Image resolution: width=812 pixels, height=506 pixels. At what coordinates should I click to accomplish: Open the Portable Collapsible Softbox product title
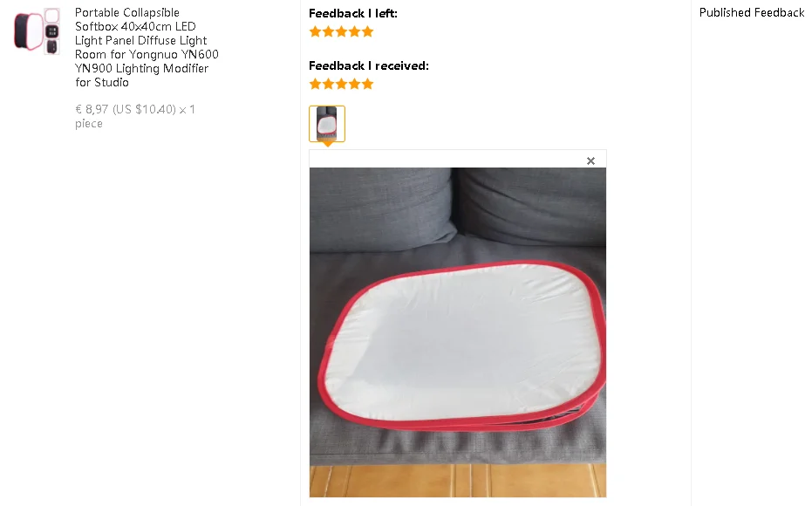click(x=147, y=47)
